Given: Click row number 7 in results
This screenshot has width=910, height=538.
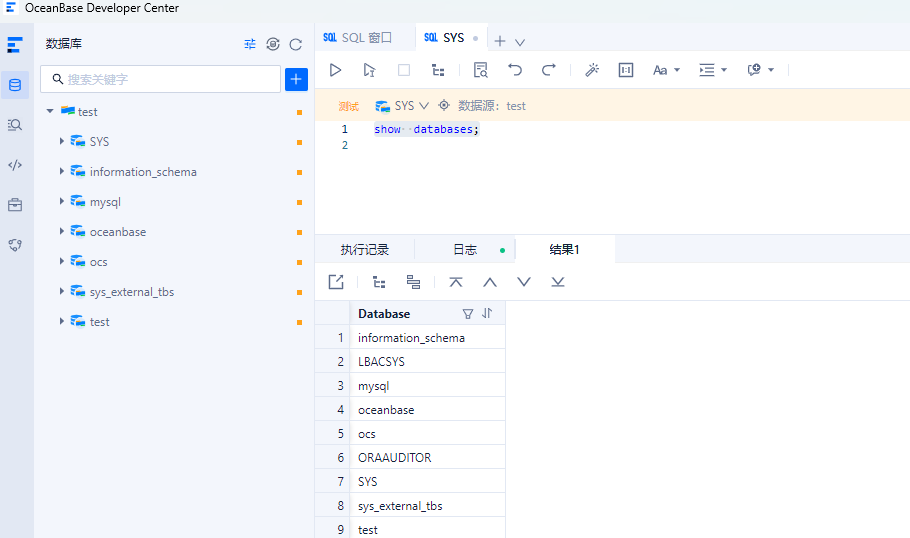Looking at the screenshot, I should pos(340,482).
